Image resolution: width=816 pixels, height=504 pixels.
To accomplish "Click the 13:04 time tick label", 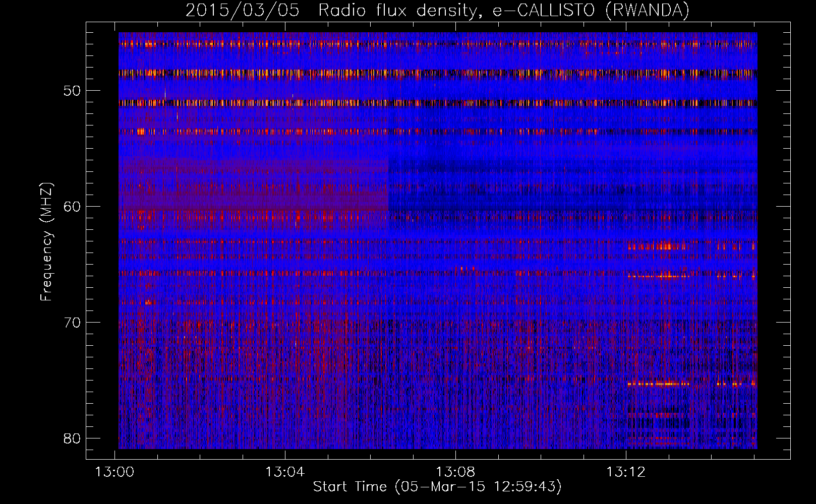I will [x=285, y=472].
